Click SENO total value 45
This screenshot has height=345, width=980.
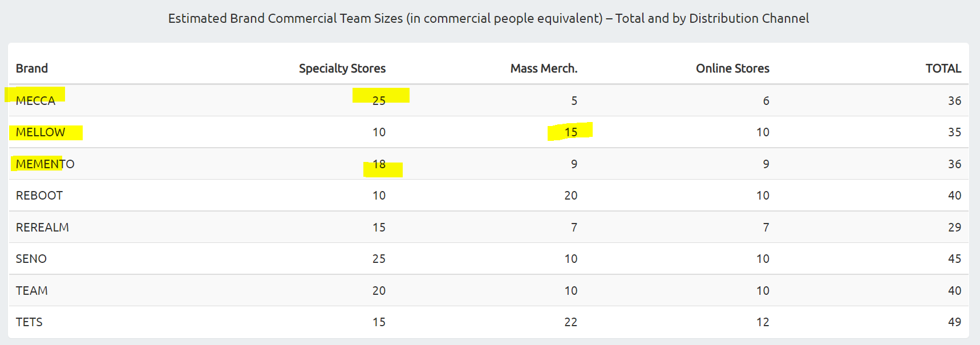point(954,259)
